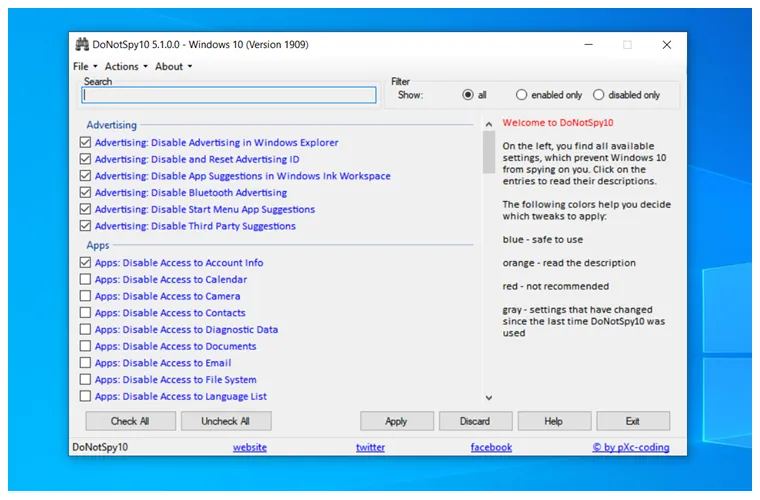This screenshot has width=760, height=500.
Task: Uncheck Disable Third Party Suggestions
Action: (85, 226)
